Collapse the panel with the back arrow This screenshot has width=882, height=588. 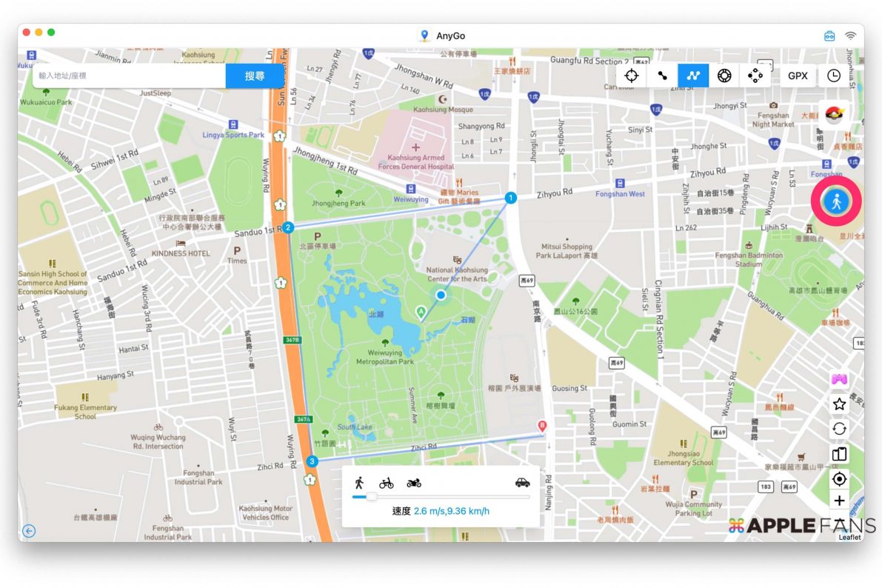[x=29, y=530]
